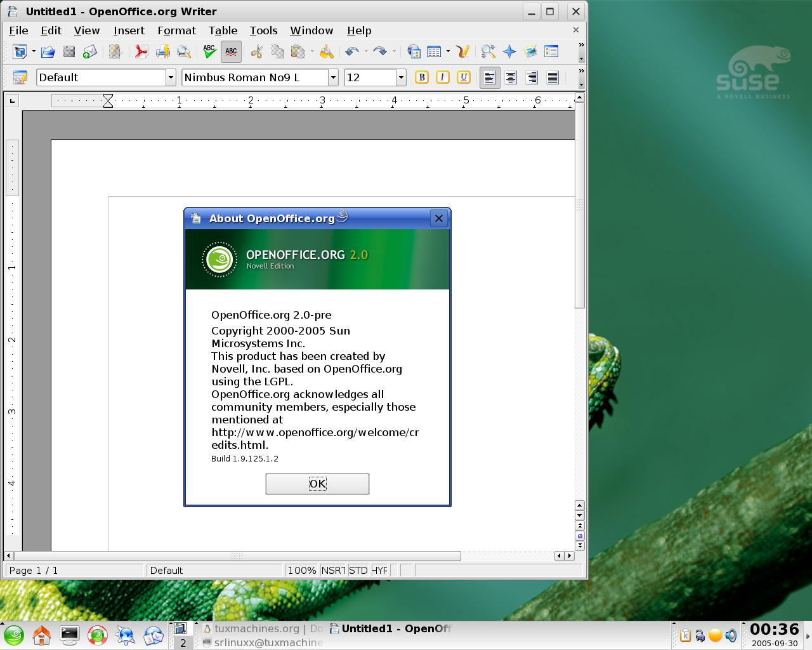Click the 100% zoom status field

302,570
